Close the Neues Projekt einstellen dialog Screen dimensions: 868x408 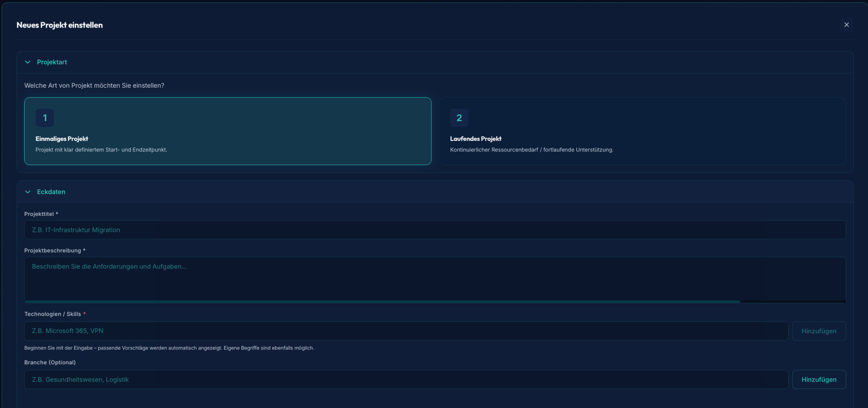(846, 25)
